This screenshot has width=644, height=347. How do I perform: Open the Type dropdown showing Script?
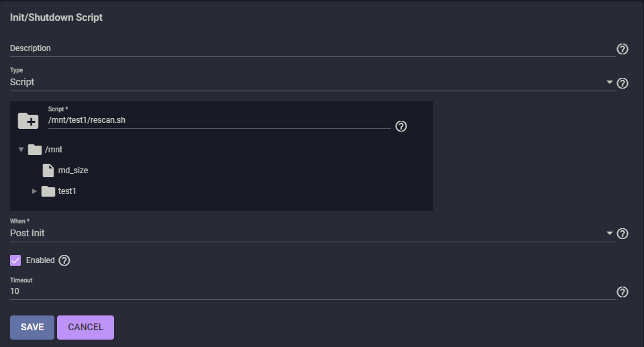point(313,83)
